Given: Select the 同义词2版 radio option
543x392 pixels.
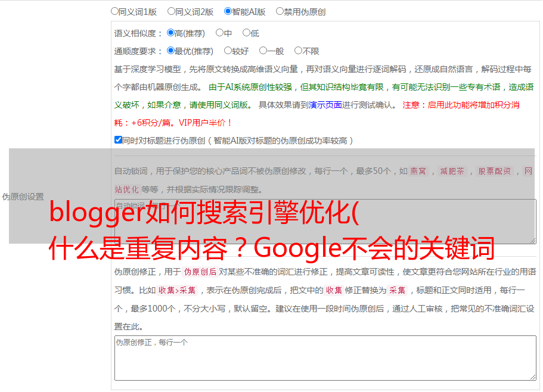Looking at the screenshot, I should point(171,11).
